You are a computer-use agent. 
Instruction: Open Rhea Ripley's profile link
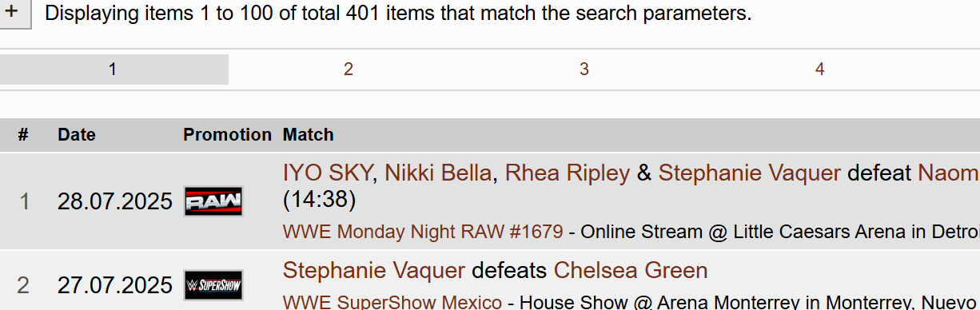[568, 173]
